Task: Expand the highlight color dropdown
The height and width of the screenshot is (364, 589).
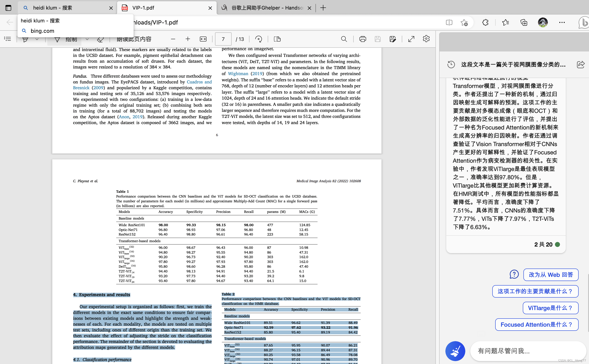Action: tap(37, 39)
